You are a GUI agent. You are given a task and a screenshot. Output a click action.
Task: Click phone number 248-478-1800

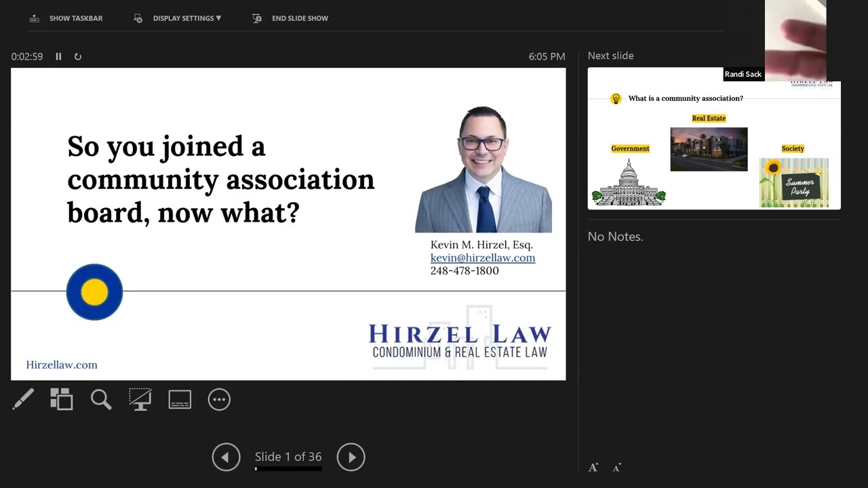pyautogui.click(x=465, y=270)
